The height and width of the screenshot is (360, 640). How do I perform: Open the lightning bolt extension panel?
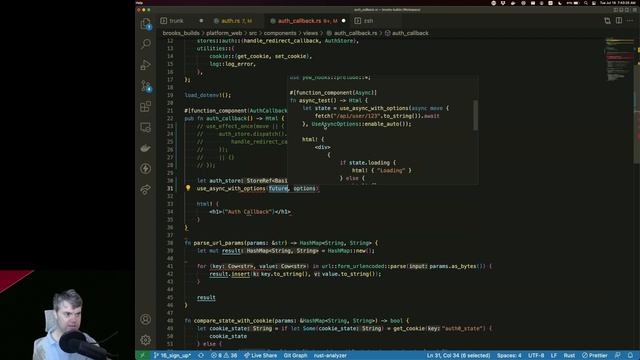point(146,169)
